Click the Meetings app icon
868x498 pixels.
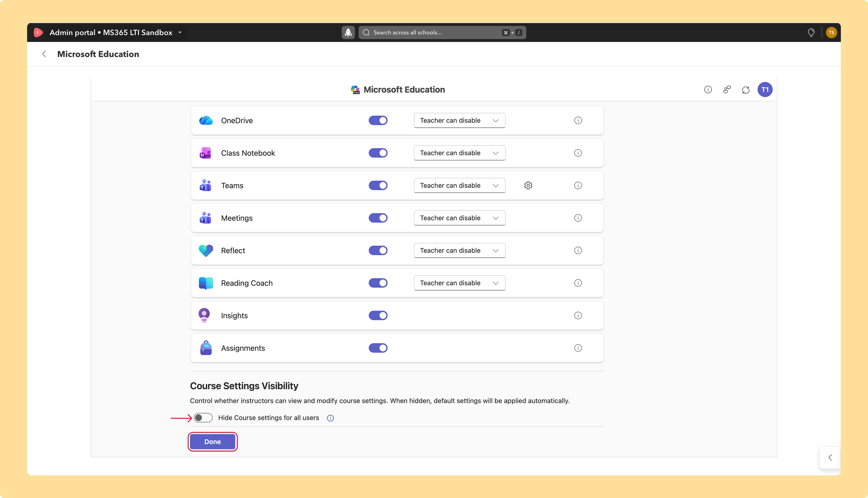click(x=205, y=218)
